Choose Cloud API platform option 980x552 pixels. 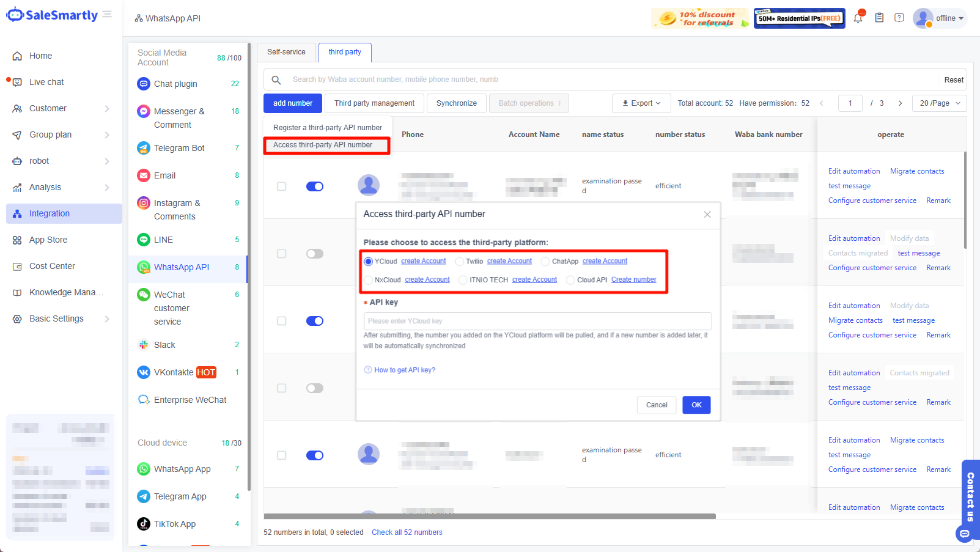[x=570, y=280]
